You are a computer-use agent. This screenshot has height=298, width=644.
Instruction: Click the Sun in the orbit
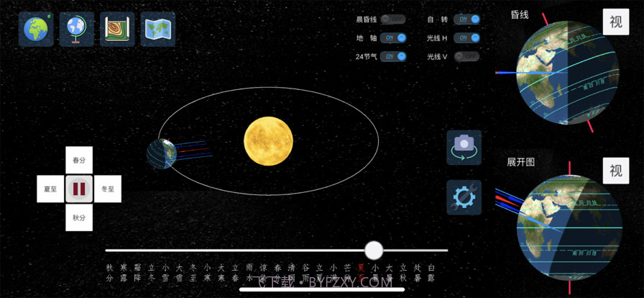[268, 140]
